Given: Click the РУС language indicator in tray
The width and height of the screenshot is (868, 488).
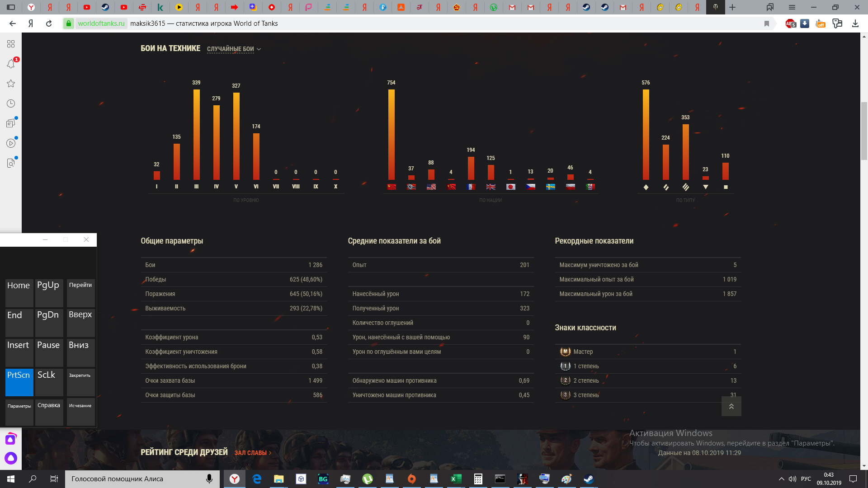Looking at the screenshot, I should coord(806,479).
